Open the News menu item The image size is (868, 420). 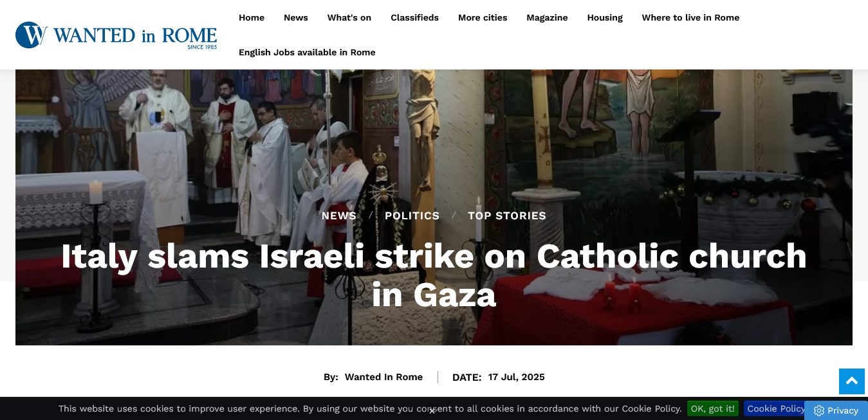pyautogui.click(x=296, y=17)
